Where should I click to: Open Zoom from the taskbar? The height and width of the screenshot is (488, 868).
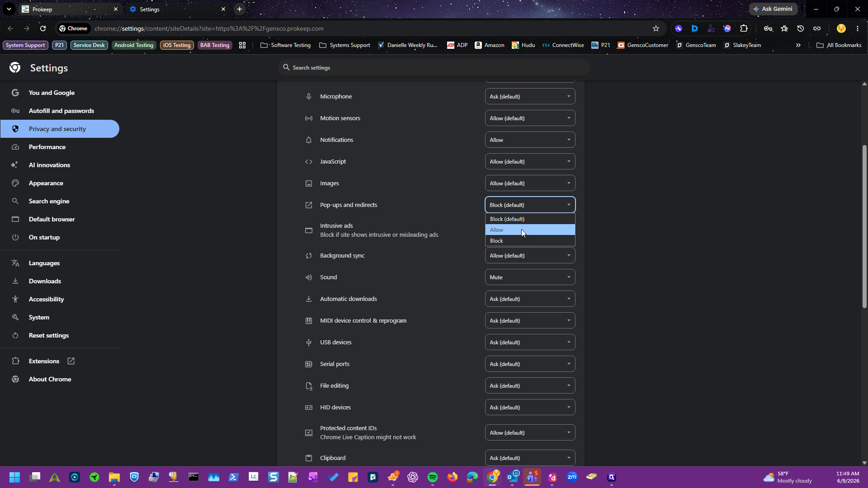[x=572, y=477]
